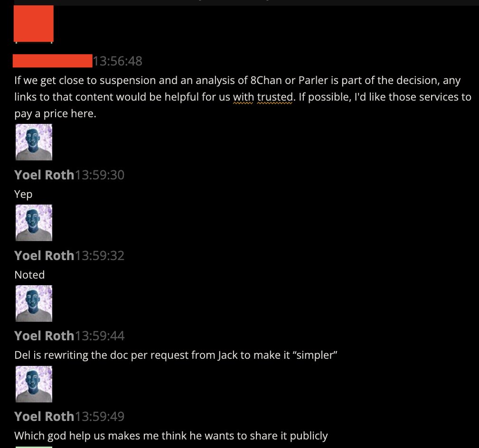
Task: Click the 13:59:49 timestamp
Action: tap(100, 417)
